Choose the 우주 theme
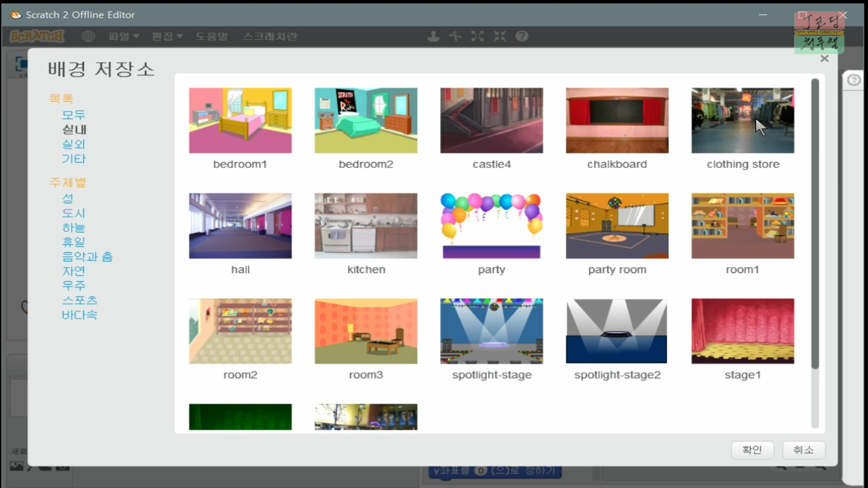868x488 pixels. (x=74, y=285)
